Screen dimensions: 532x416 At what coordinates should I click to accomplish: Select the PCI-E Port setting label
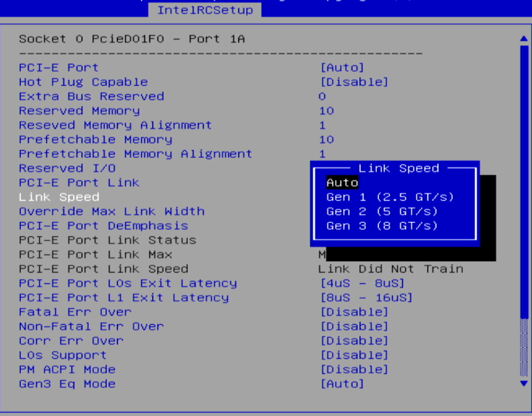coord(59,67)
